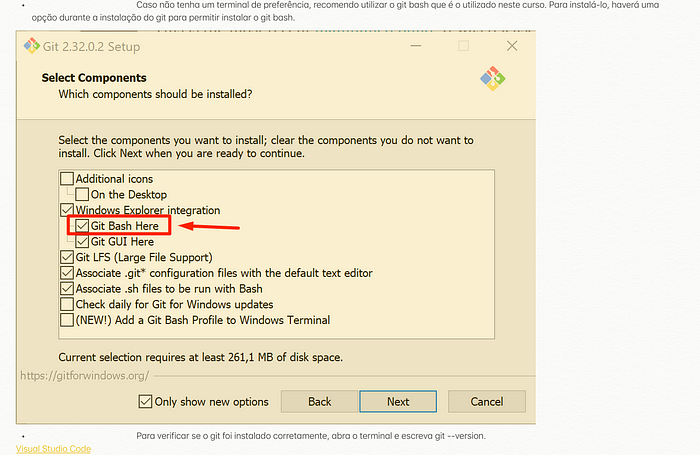This screenshot has width=700, height=455.
Task: Uncheck the Git Bash Here checkbox
Action: [x=82, y=225]
